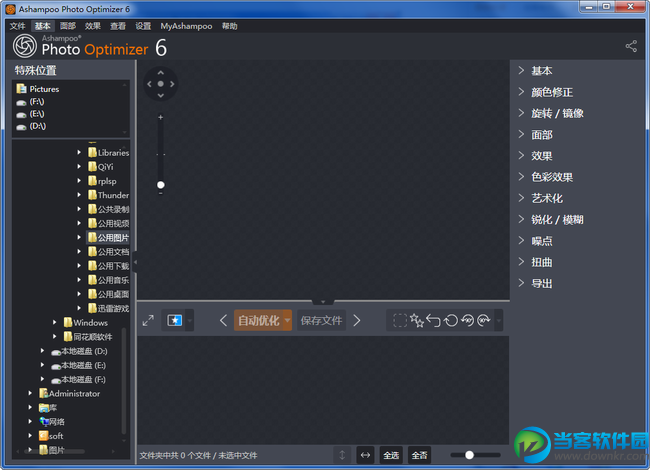Click the 全选 button
This screenshot has width=650, height=470.
tap(391, 455)
